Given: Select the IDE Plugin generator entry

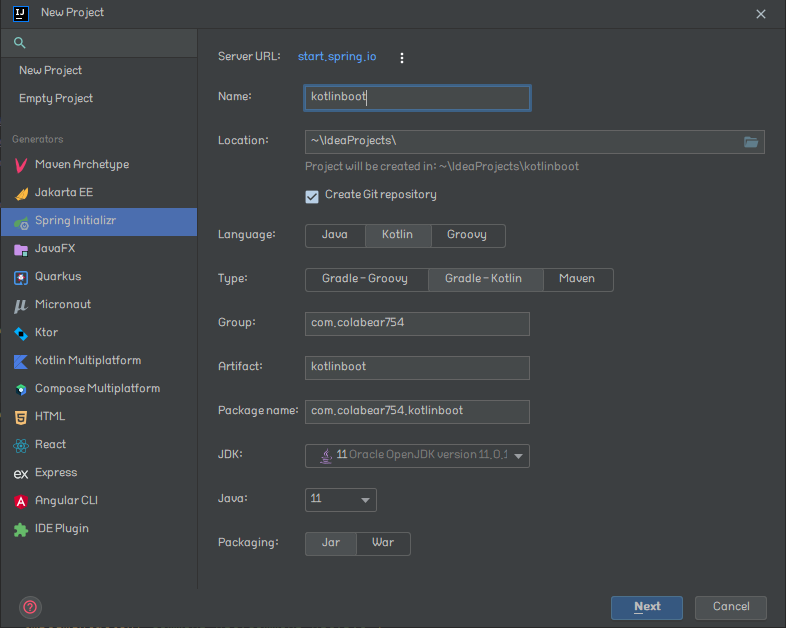Looking at the screenshot, I should coord(99,529).
